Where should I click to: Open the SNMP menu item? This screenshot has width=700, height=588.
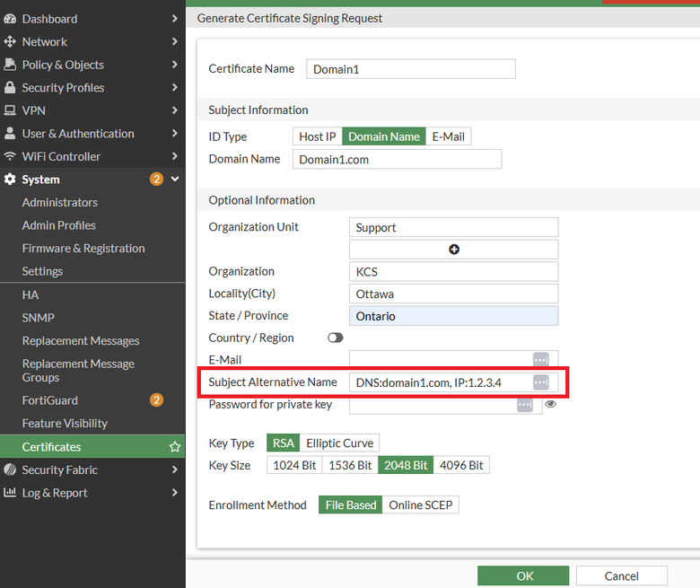point(39,318)
